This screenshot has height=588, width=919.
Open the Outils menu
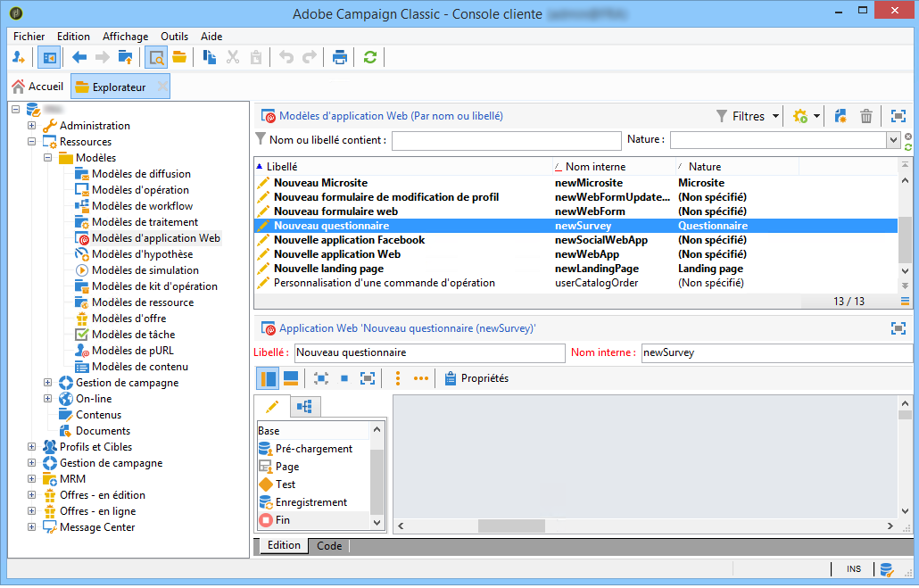point(175,37)
